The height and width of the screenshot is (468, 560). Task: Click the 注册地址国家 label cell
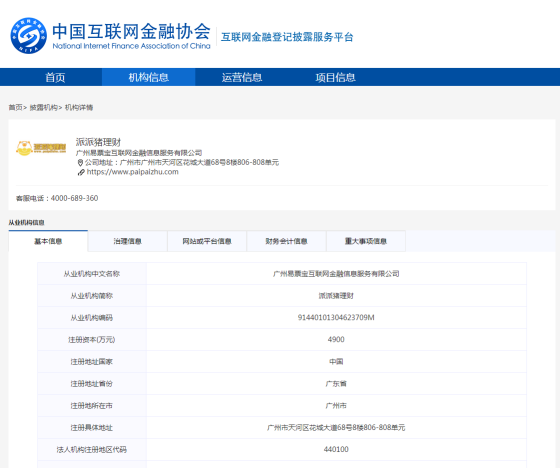click(x=92, y=362)
